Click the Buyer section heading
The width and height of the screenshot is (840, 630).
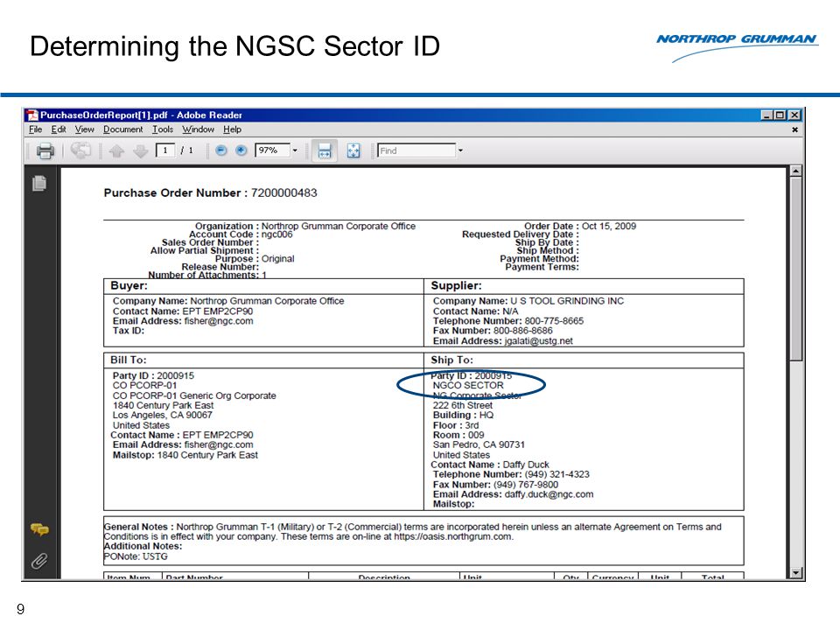coord(129,286)
